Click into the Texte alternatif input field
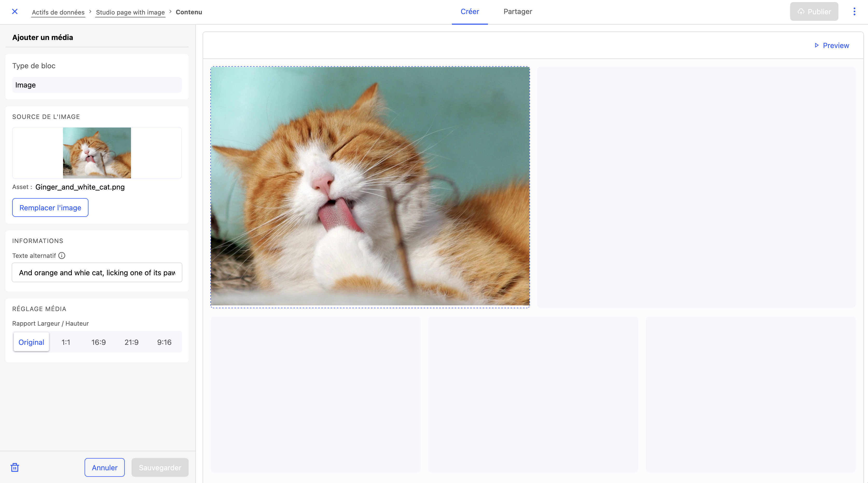This screenshot has width=868, height=483. point(97,272)
